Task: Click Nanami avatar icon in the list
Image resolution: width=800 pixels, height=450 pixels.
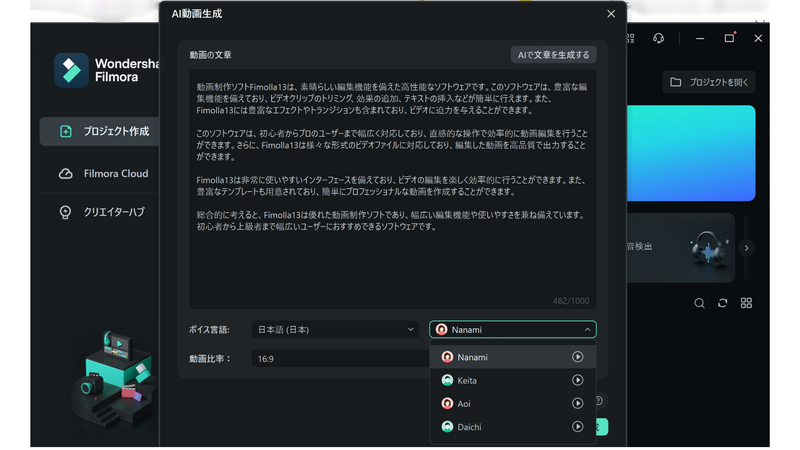Action: (447, 357)
